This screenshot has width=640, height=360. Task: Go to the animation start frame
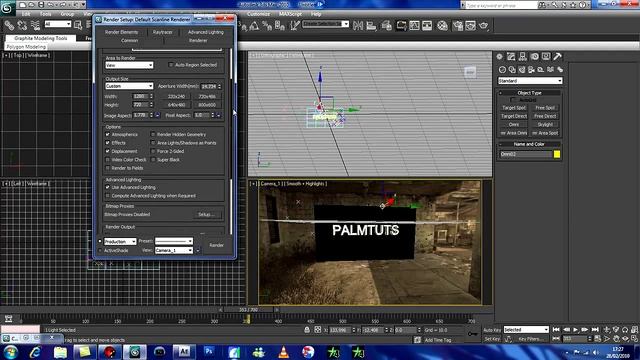coord(556,329)
